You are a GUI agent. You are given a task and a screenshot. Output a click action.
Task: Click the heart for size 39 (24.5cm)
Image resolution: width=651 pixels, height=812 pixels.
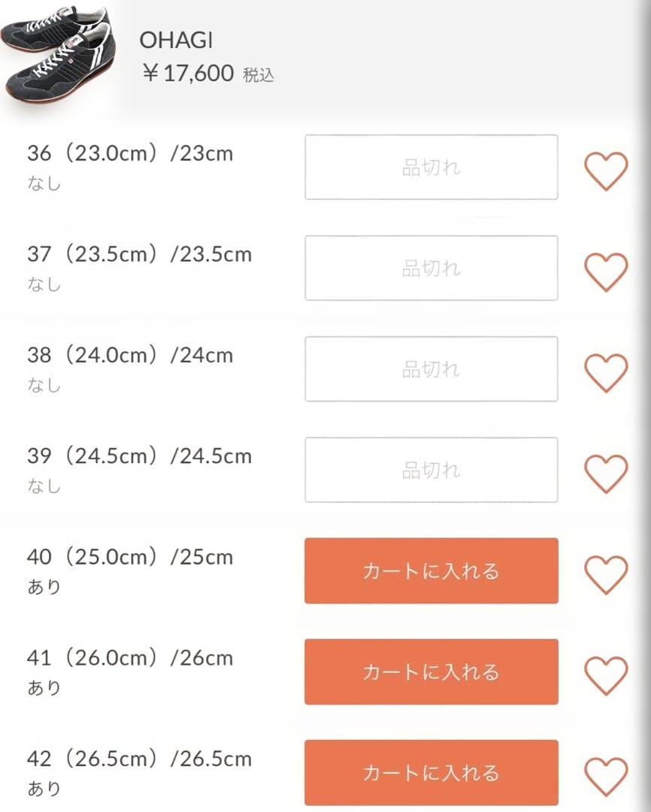[x=606, y=474]
